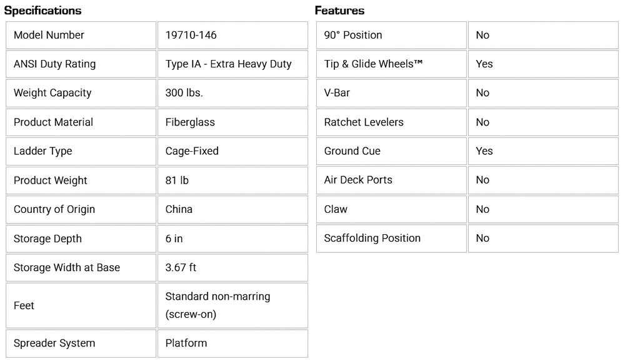Image resolution: width=625 pixels, height=364 pixels.
Task: Click the Ratchet Levelers feature label
Action: [x=364, y=122]
